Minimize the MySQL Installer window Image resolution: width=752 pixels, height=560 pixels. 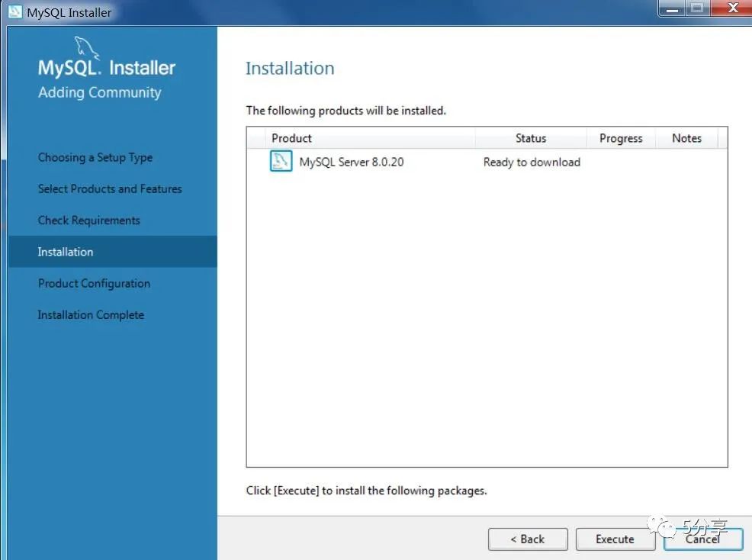(x=673, y=8)
